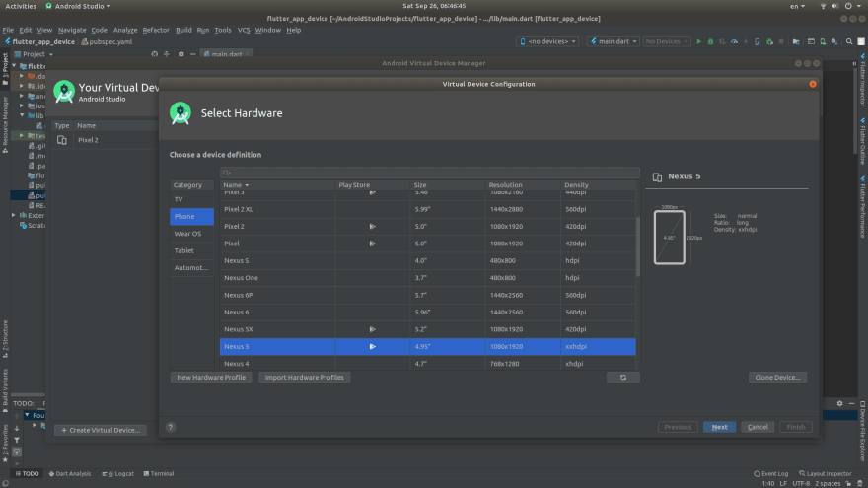Viewport: 868px width, 488px height.
Task: Click the Name column sort arrow
Action: [247, 185]
